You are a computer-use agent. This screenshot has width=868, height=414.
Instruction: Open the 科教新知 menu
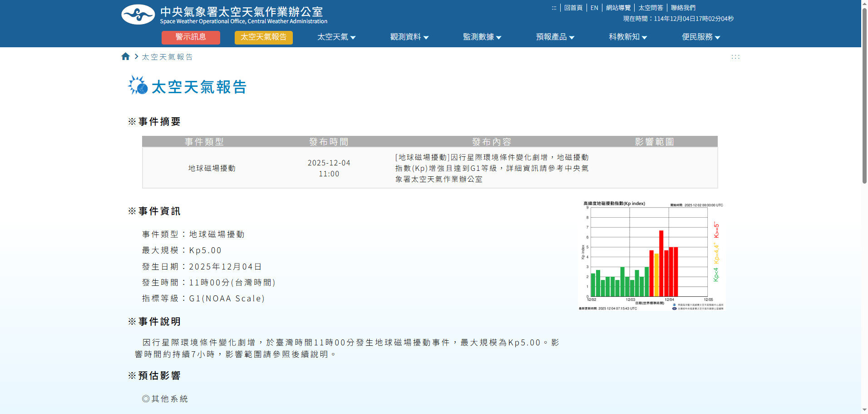click(x=627, y=37)
